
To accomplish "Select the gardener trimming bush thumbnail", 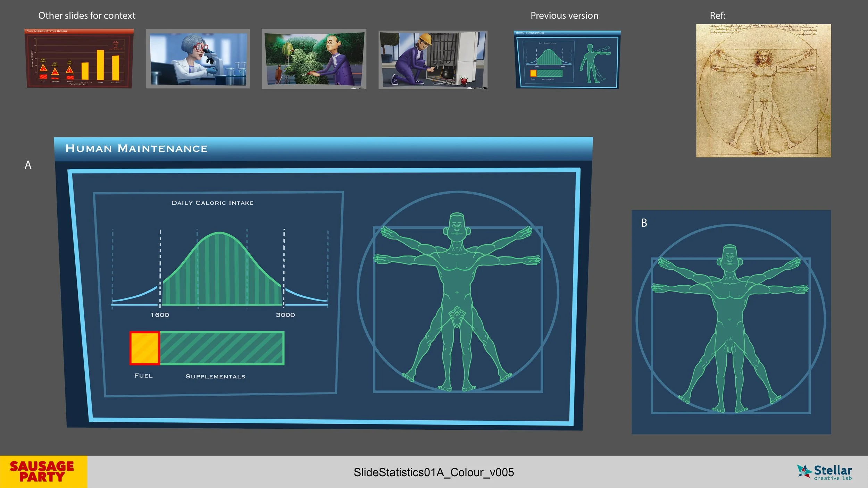I will coord(314,59).
